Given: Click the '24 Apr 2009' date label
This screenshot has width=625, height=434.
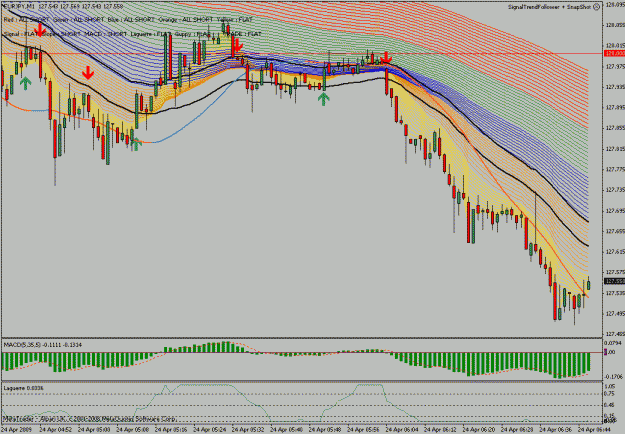Looking at the screenshot, I should pos(16,429).
